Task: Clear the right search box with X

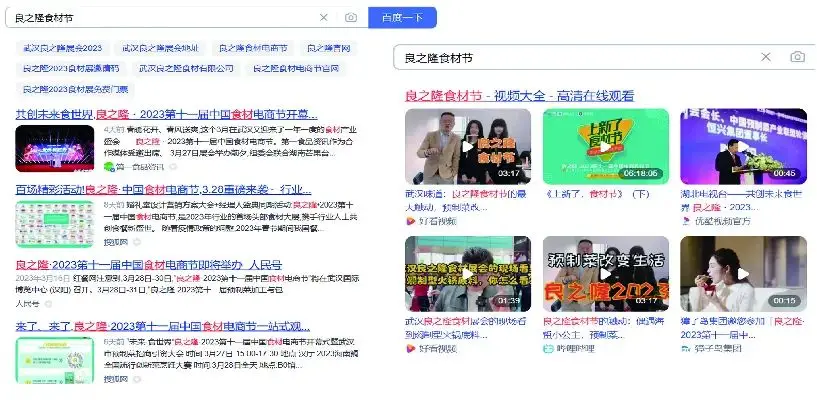Action: [765, 57]
